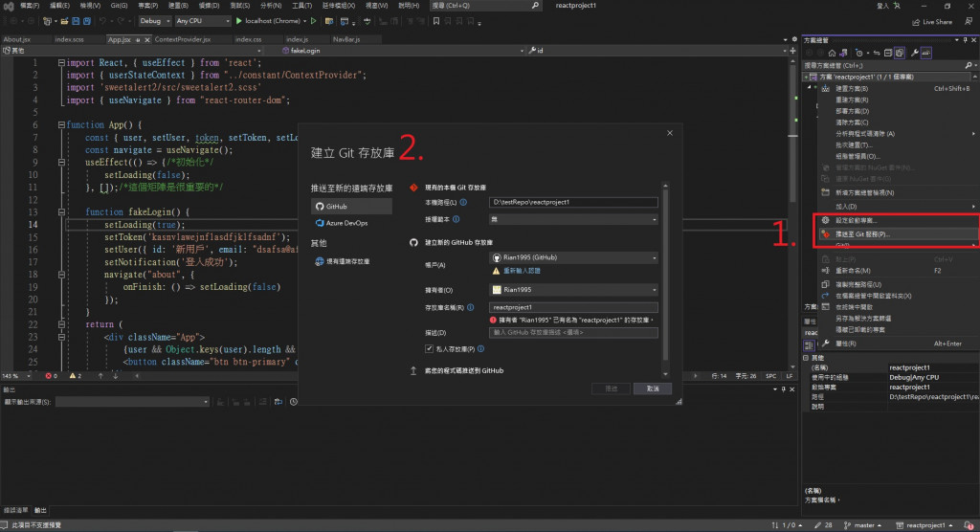980x532 pixels.
Task: Click info icon beside the local path label
Action: [463, 203]
